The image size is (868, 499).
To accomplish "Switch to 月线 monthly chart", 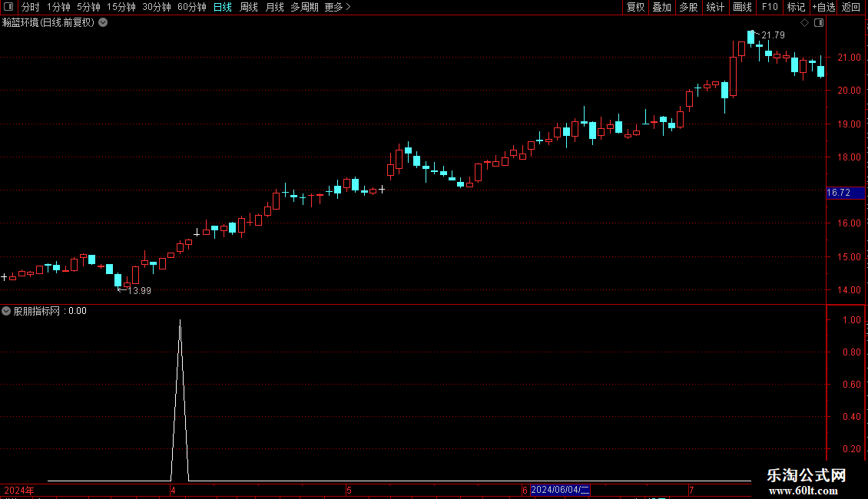I will click(274, 7).
